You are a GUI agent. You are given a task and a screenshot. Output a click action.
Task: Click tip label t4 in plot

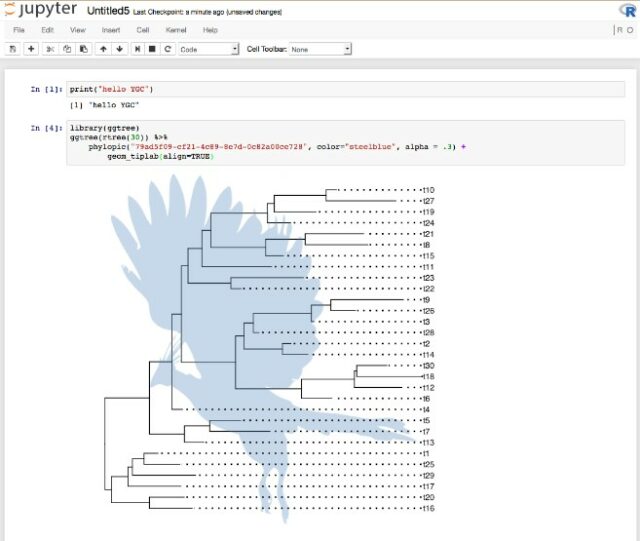426,410
